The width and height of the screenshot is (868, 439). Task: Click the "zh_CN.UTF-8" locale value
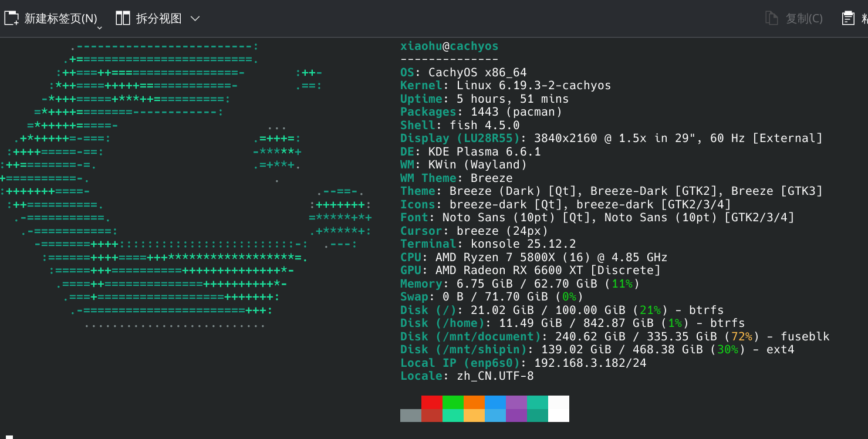[x=495, y=376]
